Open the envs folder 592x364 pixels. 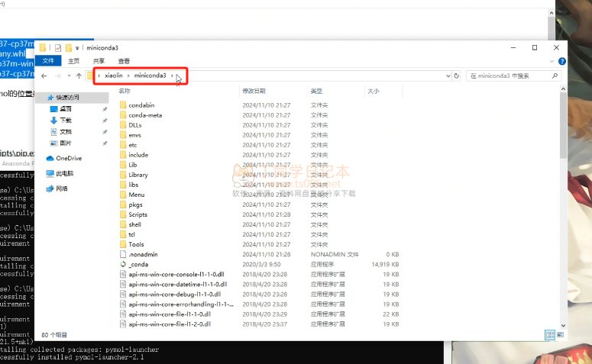point(134,134)
